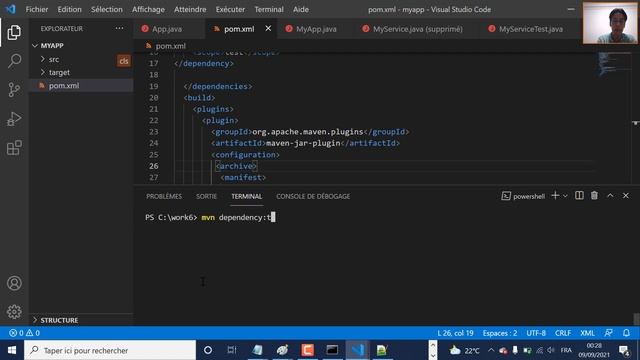Show errors and warnings count
Viewport: 640px width, 360px height.
24,333
